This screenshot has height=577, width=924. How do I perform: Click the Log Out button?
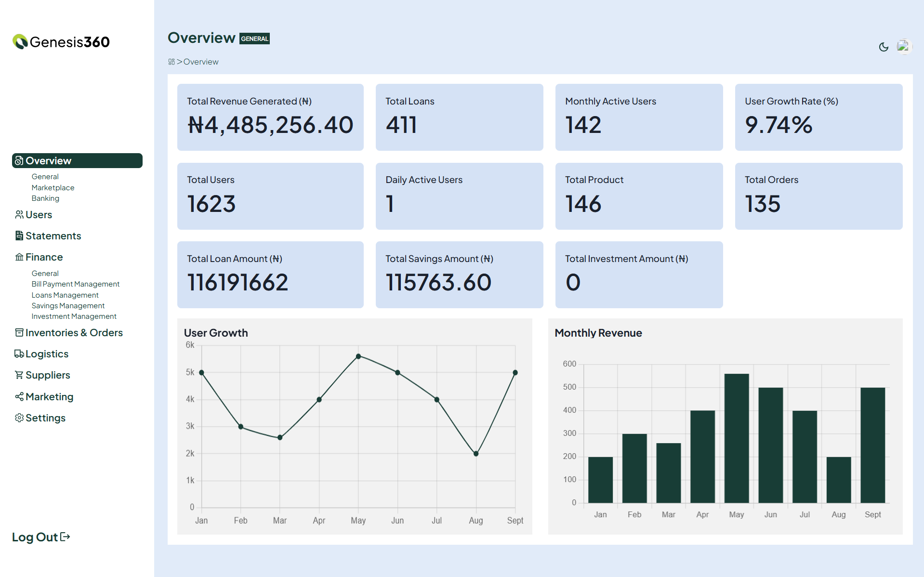[41, 537]
